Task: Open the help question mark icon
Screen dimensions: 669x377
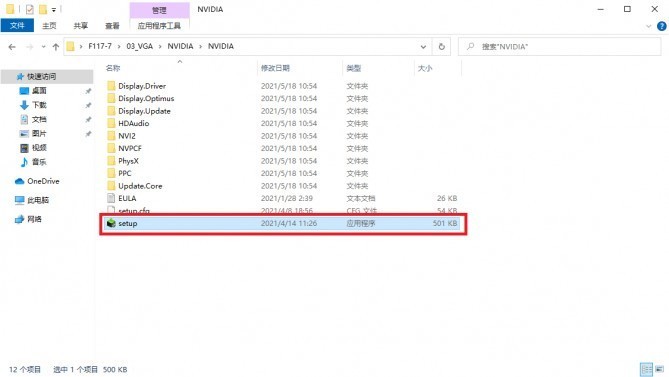Action: (661, 26)
